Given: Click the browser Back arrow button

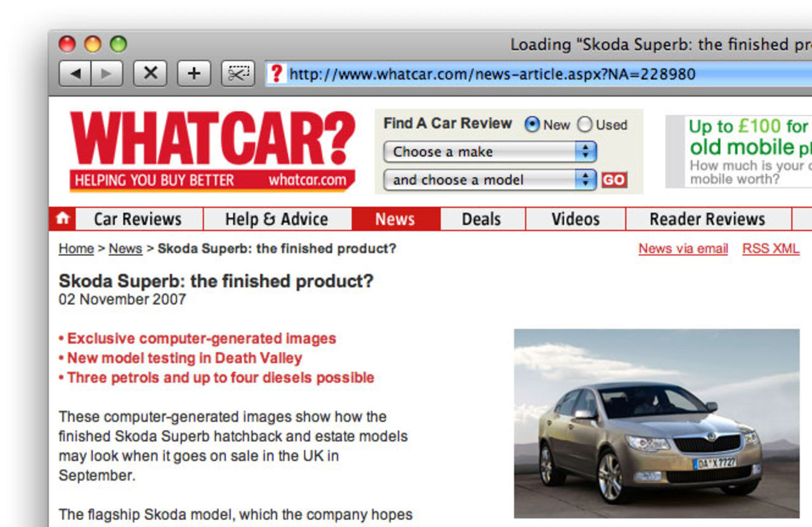Looking at the screenshot, I should (x=75, y=74).
